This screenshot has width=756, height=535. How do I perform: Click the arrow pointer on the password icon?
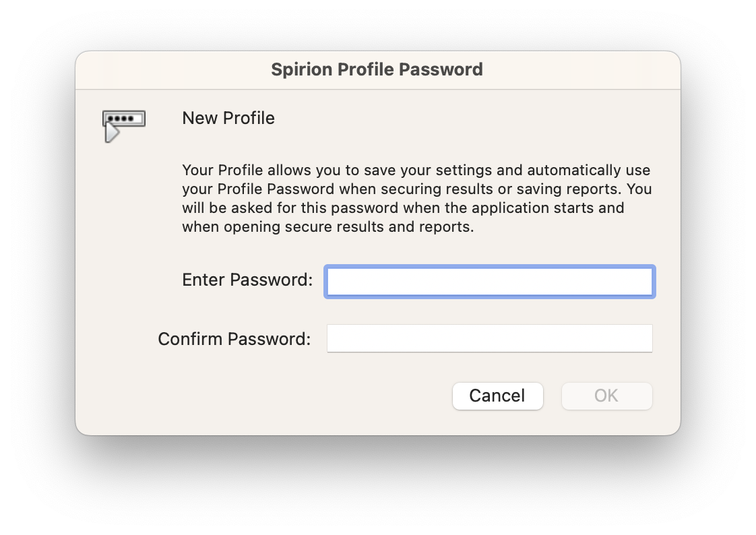111,133
